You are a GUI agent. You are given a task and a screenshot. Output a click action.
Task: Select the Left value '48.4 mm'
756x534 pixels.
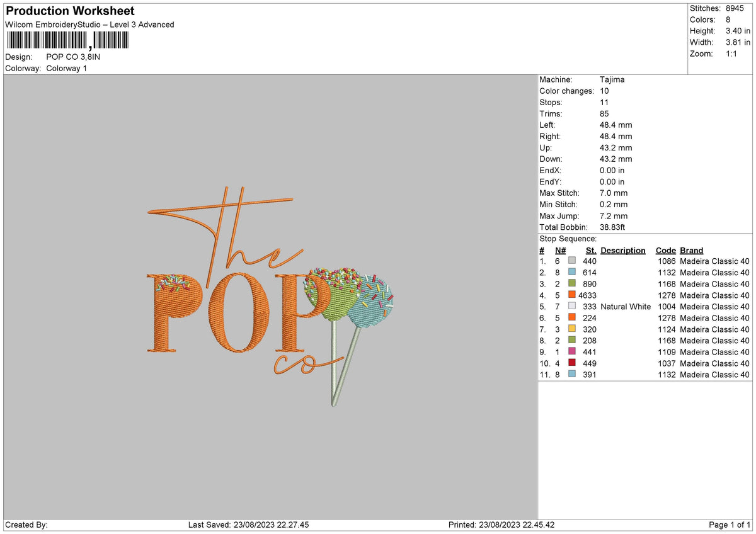616,125
